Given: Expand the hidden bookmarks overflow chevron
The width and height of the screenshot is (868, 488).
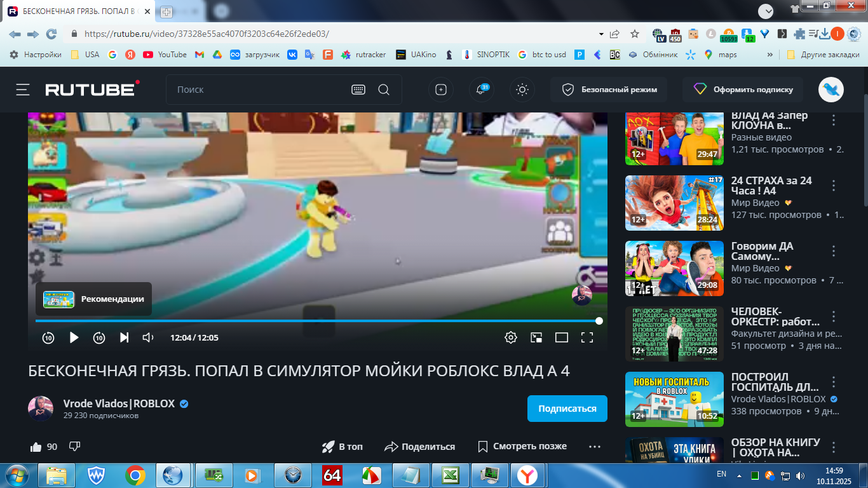Looking at the screenshot, I should coord(770,55).
